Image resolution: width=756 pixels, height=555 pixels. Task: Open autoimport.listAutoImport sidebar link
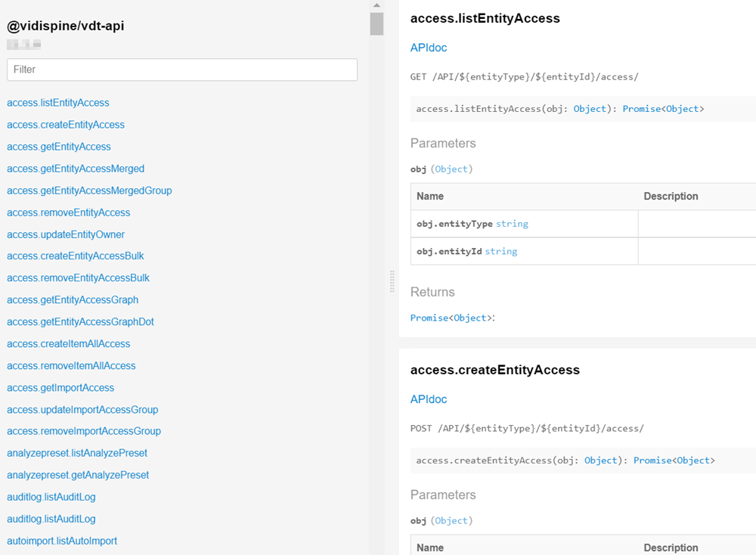tap(62, 541)
